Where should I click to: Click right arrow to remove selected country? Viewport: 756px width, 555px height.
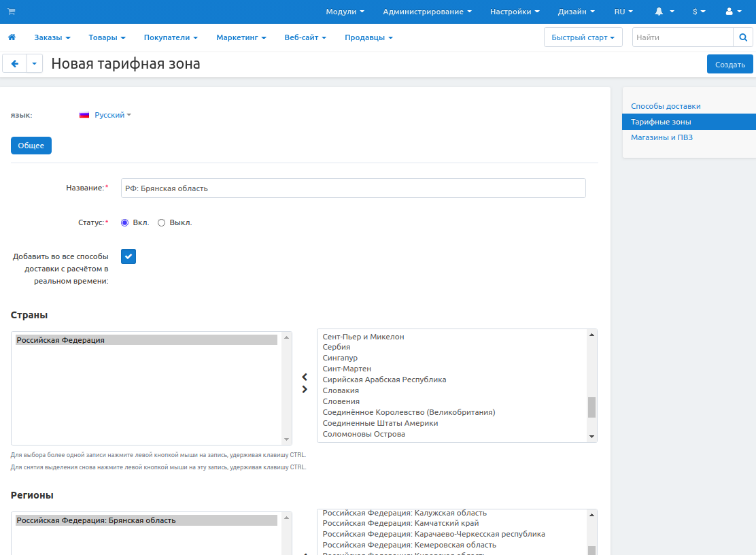(305, 389)
